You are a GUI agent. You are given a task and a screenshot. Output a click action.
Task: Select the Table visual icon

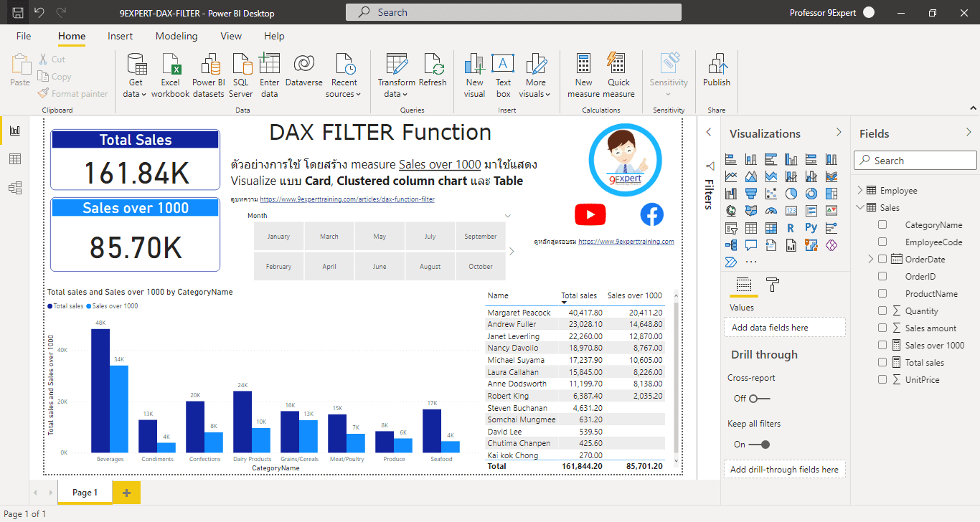[x=750, y=228]
